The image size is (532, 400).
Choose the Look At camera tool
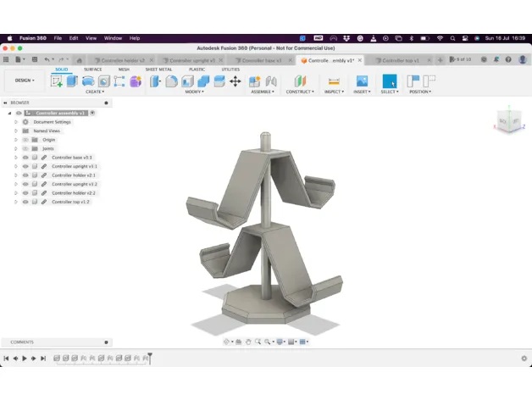(x=239, y=342)
